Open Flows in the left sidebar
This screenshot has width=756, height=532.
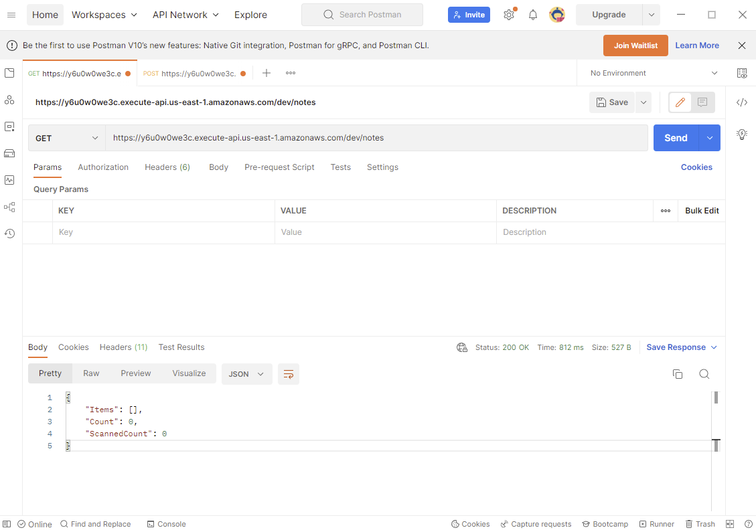tap(9, 207)
